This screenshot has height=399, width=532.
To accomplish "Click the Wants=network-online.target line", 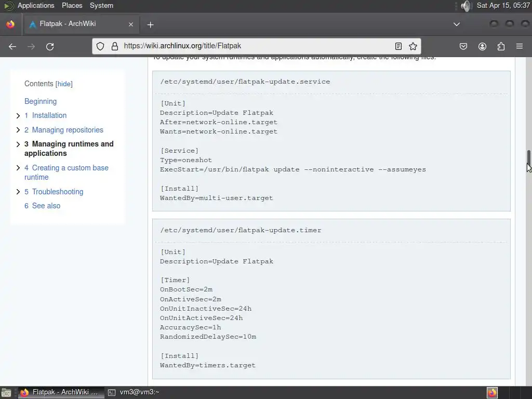I will pyautogui.click(x=219, y=131).
